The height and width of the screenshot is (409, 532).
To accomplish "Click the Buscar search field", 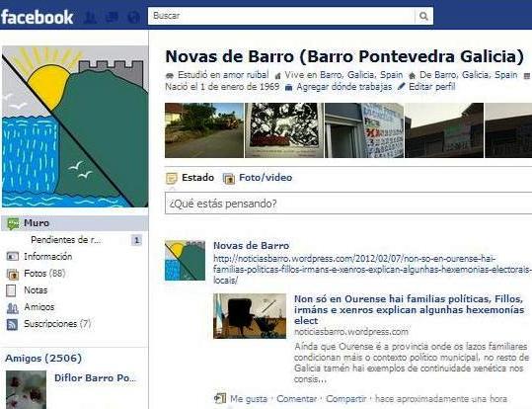I will click(281, 16).
